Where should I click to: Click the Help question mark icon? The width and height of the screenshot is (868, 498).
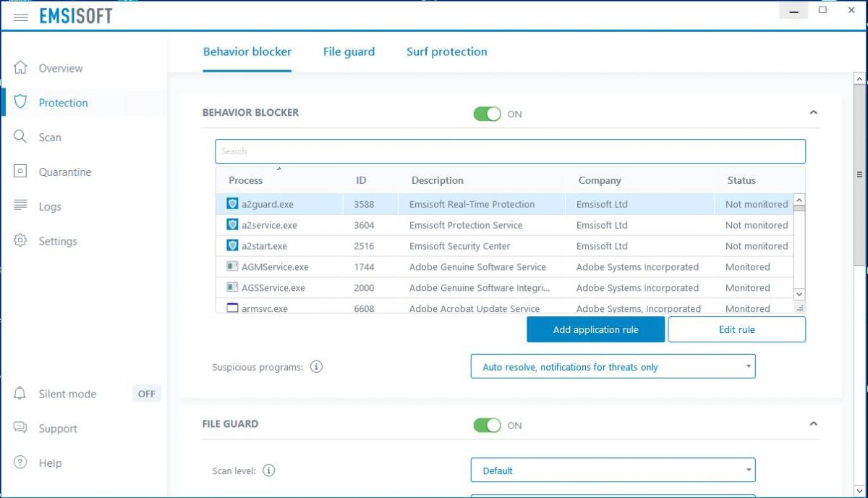(x=20, y=463)
